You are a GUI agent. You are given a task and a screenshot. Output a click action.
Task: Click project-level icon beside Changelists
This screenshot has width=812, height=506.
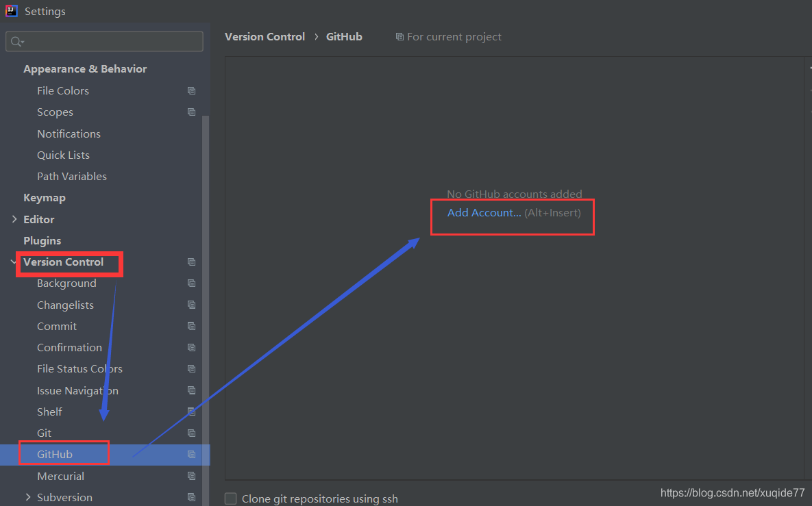[192, 305]
